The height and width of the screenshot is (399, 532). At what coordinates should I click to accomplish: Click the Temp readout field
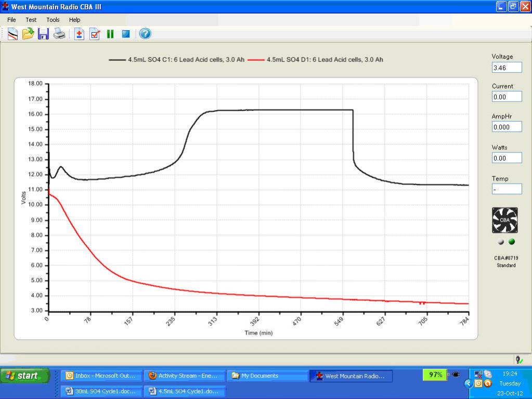click(507, 189)
